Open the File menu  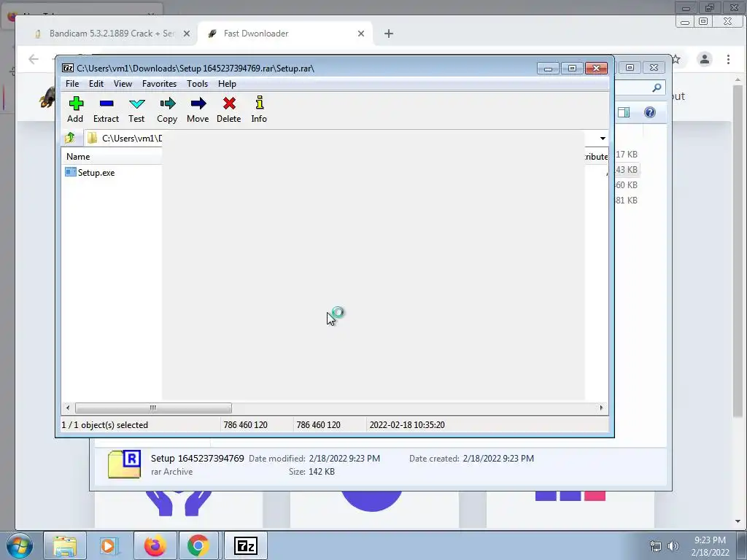point(72,84)
